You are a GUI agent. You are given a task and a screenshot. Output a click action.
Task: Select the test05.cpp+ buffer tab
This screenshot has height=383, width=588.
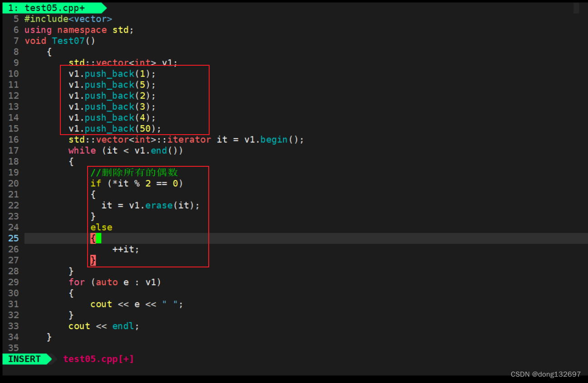[x=54, y=8]
